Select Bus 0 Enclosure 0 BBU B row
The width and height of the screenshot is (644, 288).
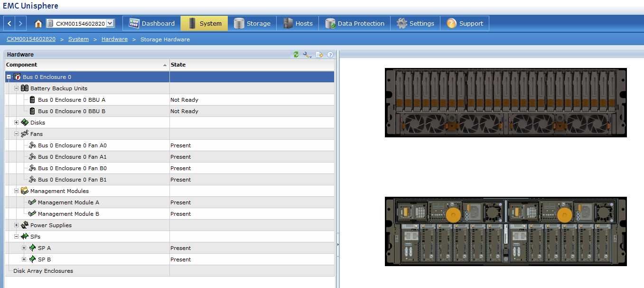tap(169, 111)
